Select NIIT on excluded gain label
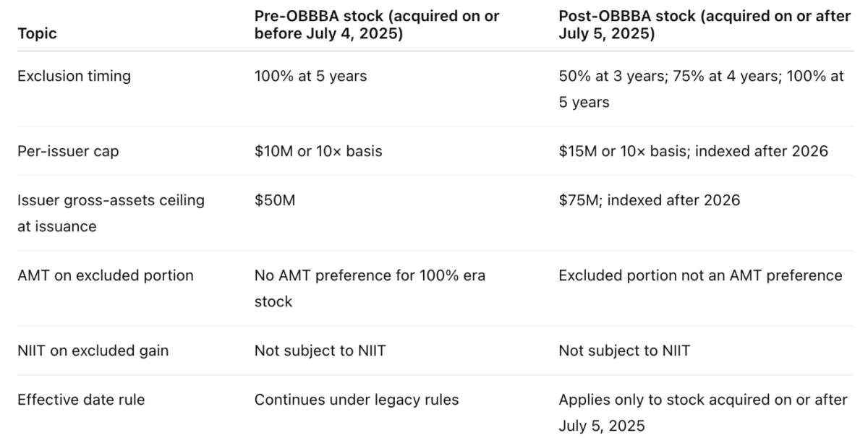This screenshot has height=438, width=868. pos(93,351)
